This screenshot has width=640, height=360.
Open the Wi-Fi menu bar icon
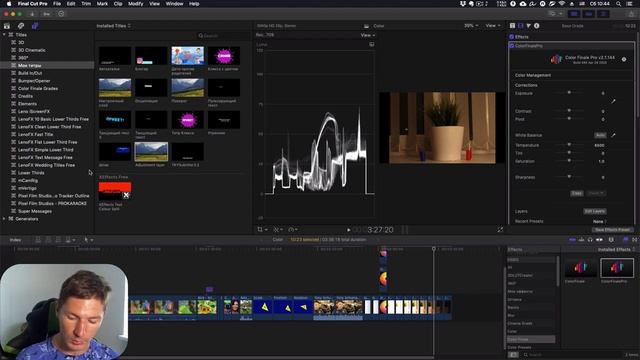(562, 4)
